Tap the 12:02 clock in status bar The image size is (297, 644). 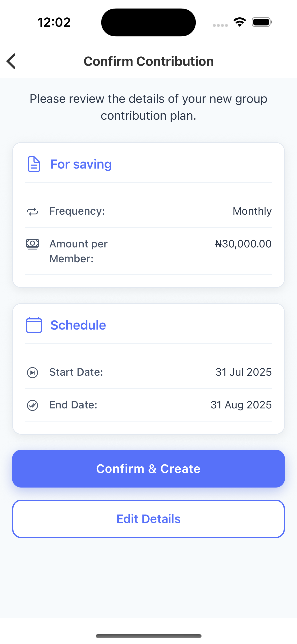pyautogui.click(x=54, y=22)
